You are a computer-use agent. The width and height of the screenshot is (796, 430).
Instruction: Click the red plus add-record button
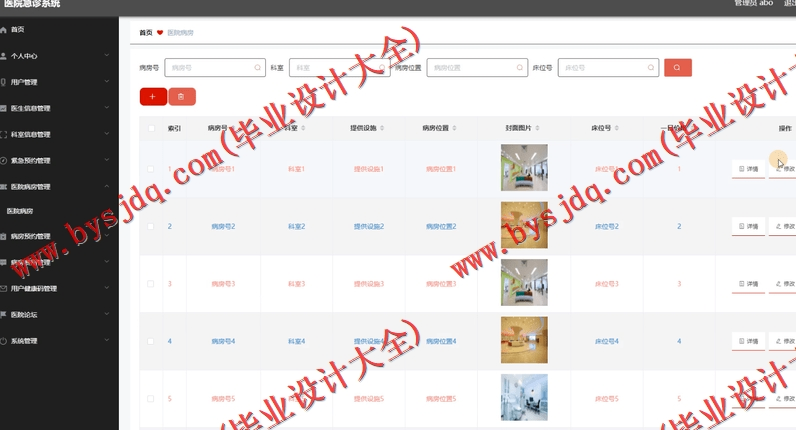(x=153, y=96)
